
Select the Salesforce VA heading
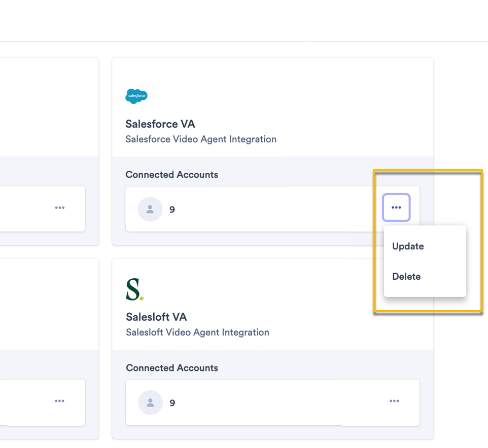160,124
